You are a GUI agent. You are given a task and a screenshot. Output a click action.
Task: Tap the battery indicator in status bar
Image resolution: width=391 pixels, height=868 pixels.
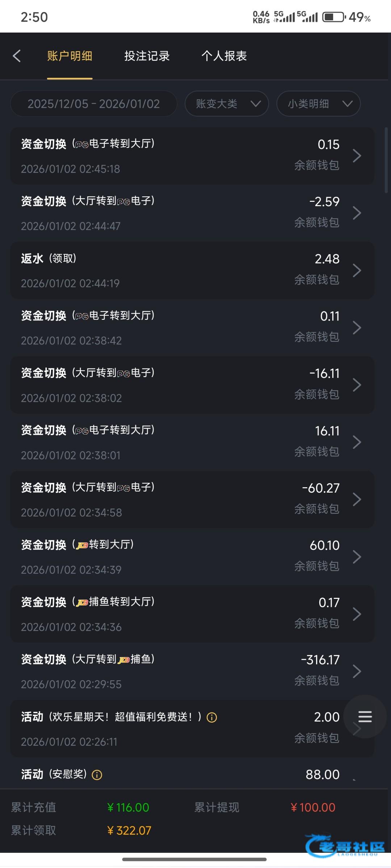coord(334,17)
